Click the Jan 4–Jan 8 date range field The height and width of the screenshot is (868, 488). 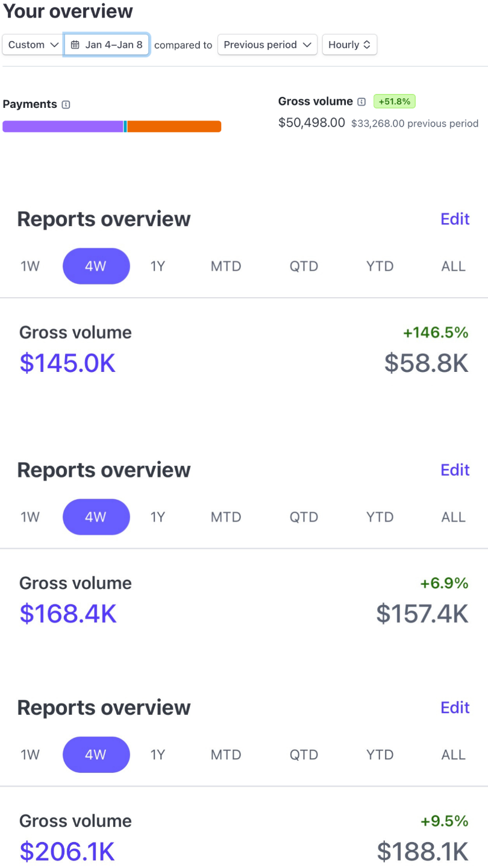coord(107,45)
